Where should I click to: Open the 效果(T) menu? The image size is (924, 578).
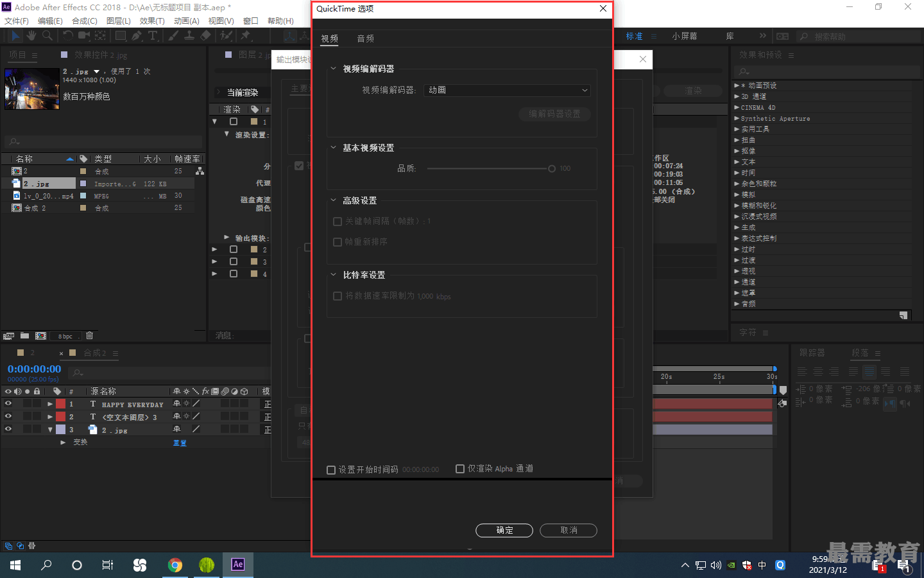click(152, 21)
